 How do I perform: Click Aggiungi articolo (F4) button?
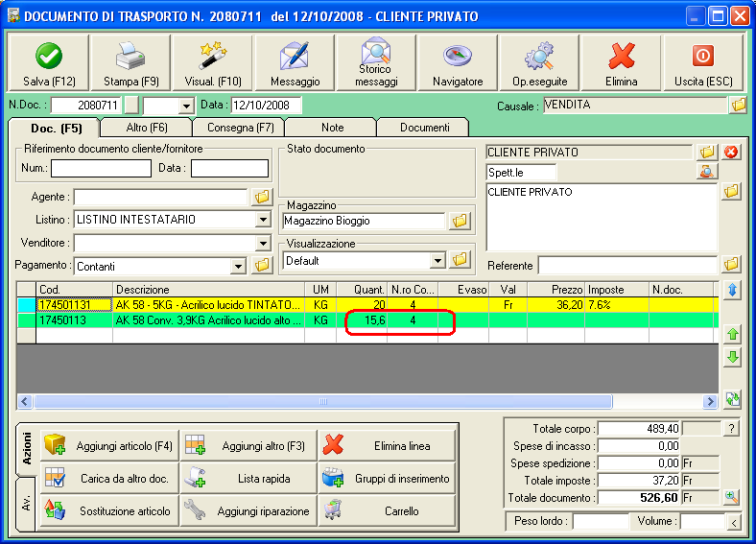[109, 445]
